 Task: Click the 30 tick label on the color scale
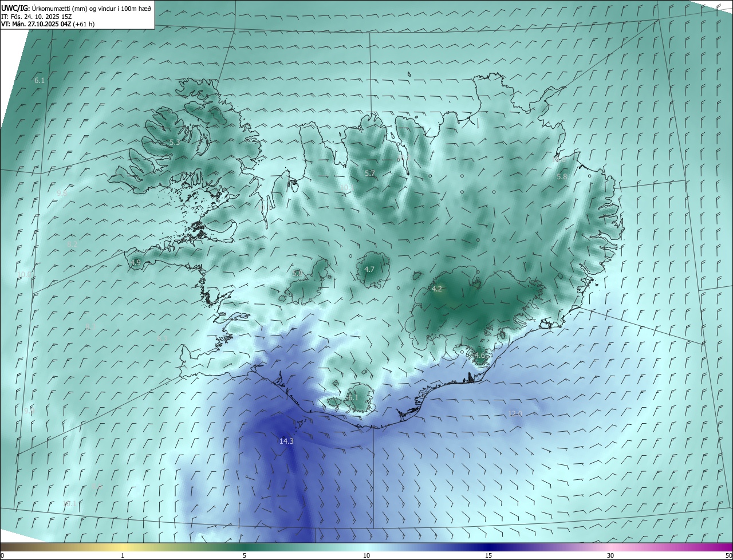coord(610,555)
